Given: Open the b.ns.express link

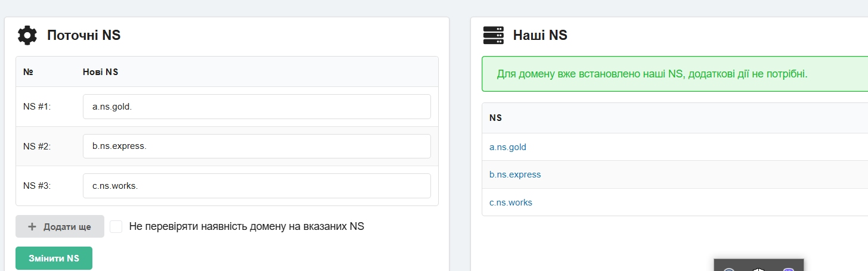Looking at the screenshot, I should pyautogui.click(x=515, y=175).
